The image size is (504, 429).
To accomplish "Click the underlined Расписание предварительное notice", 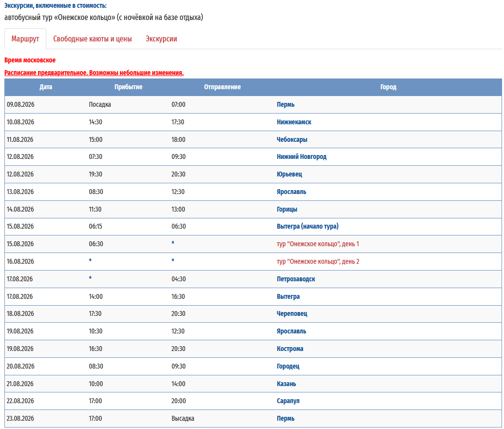I will (94, 73).
